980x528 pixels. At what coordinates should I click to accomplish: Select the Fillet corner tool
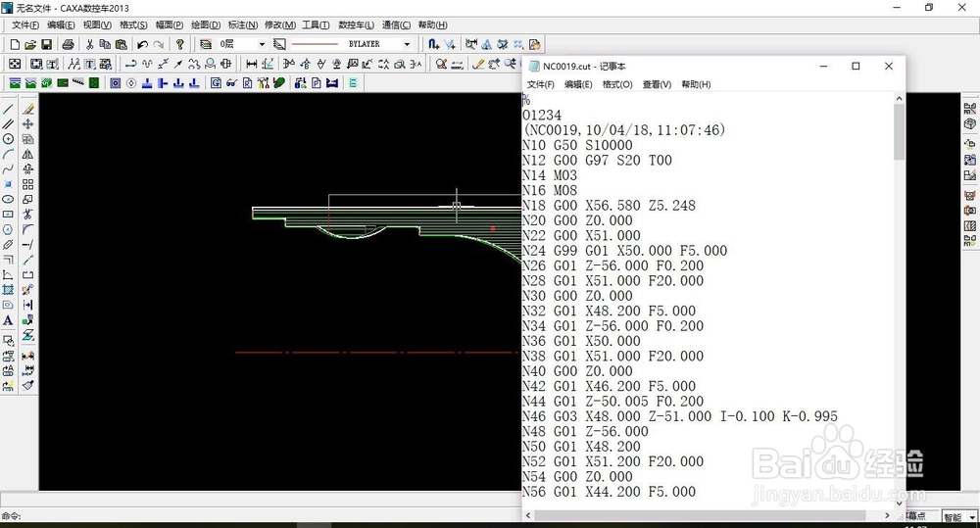point(27,229)
